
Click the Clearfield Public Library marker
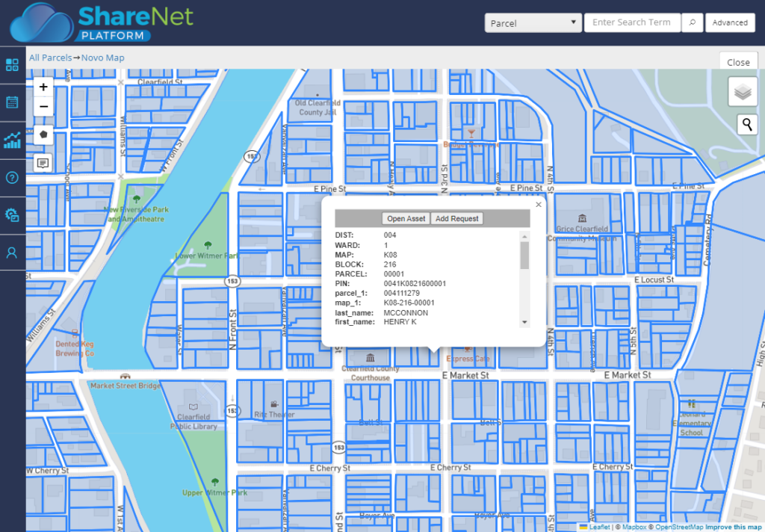193,406
